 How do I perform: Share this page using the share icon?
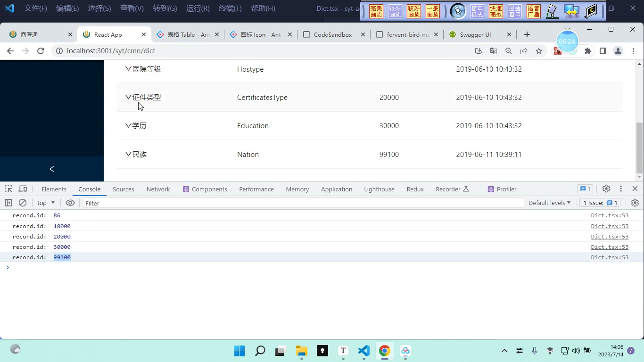pyautogui.click(x=524, y=51)
